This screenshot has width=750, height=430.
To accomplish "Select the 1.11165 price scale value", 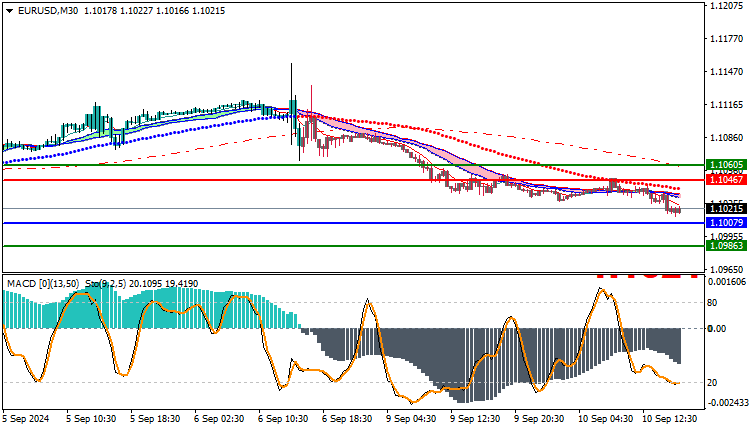I will tap(727, 105).
